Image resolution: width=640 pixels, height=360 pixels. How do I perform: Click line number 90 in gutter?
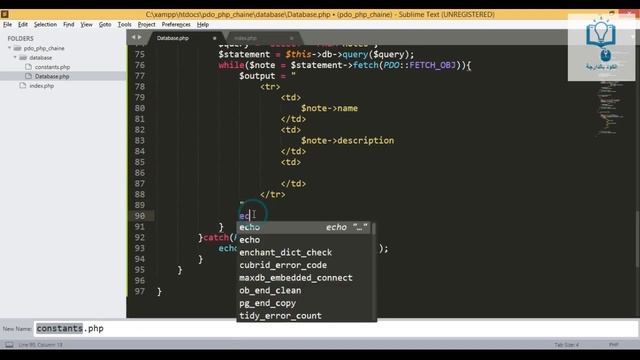click(x=140, y=216)
